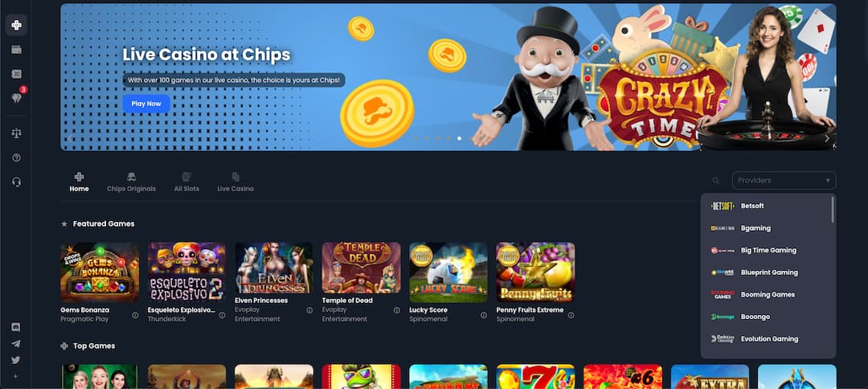
Task: Click the providers list scrollbar
Action: point(833,210)
